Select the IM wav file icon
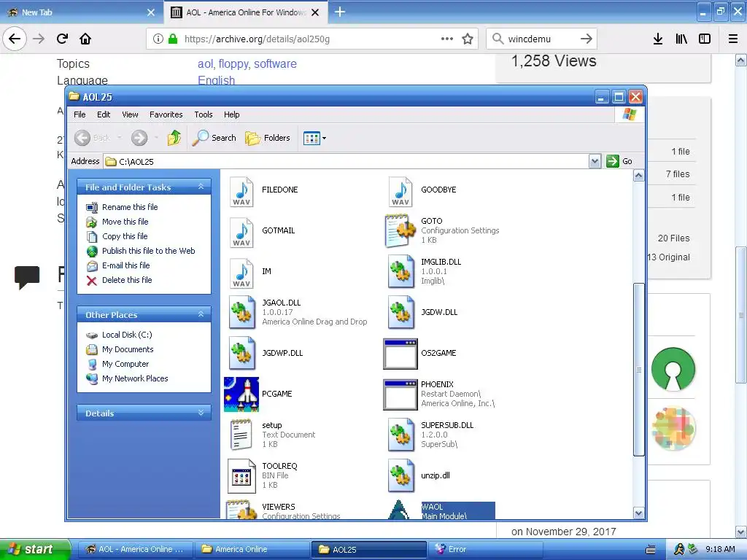The height and width of the screenshot is (560, 747). [241, 273]
